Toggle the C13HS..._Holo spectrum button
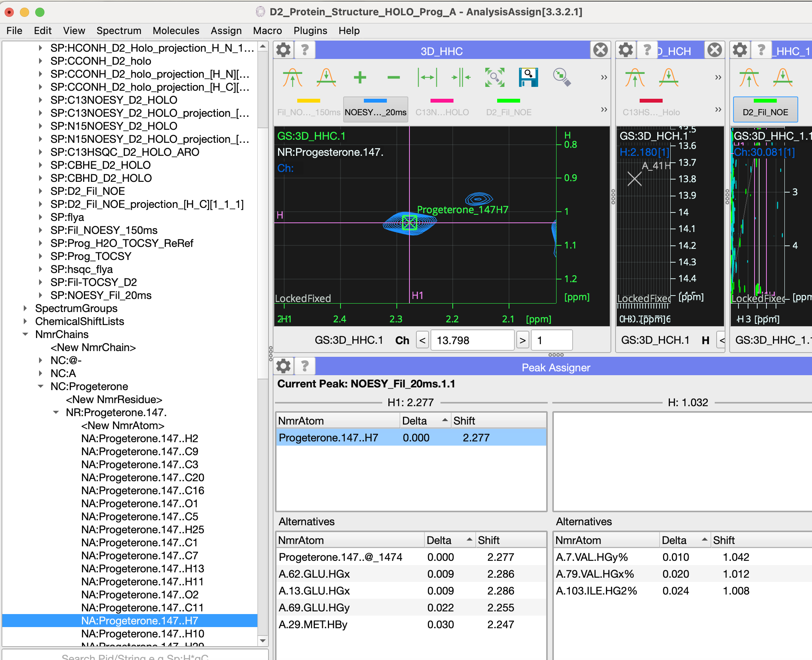Viewport: 812px width, 660px height. (651, 109)
